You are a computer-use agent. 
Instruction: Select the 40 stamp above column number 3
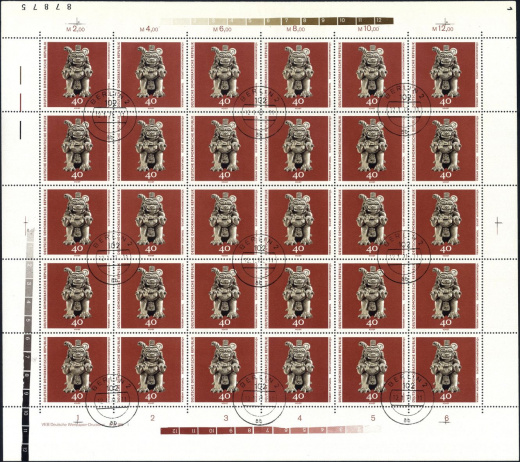[x=224, y=369]
